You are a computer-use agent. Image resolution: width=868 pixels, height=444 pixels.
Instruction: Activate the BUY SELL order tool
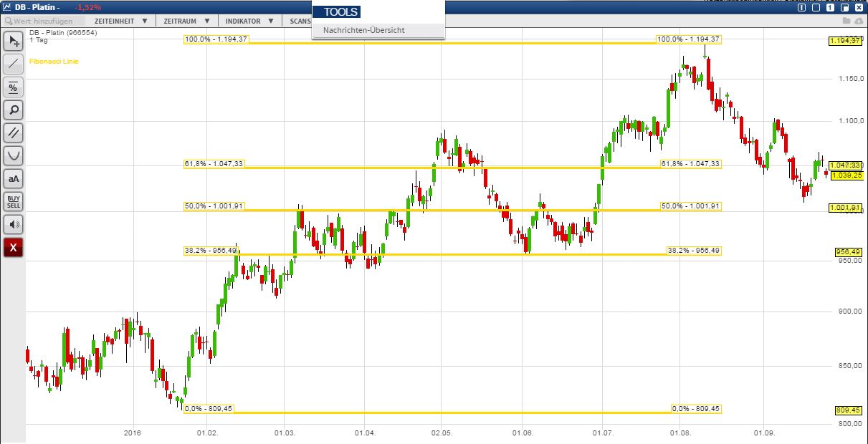pos(13,201)
